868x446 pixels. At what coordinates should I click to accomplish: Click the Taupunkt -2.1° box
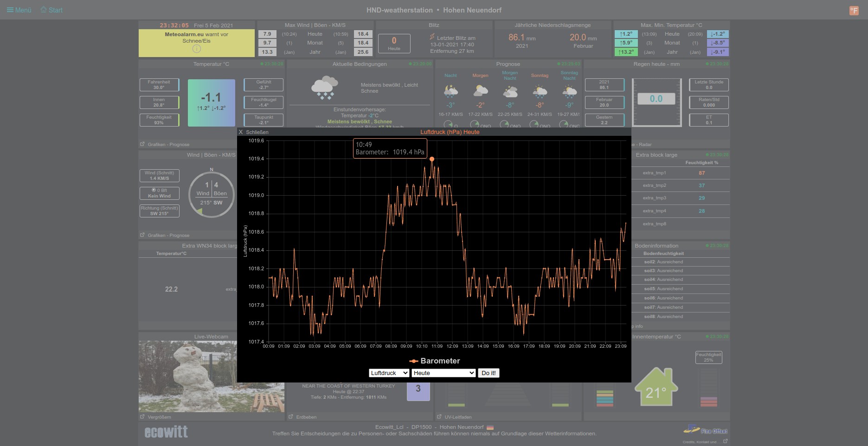[x=264, y=120]
